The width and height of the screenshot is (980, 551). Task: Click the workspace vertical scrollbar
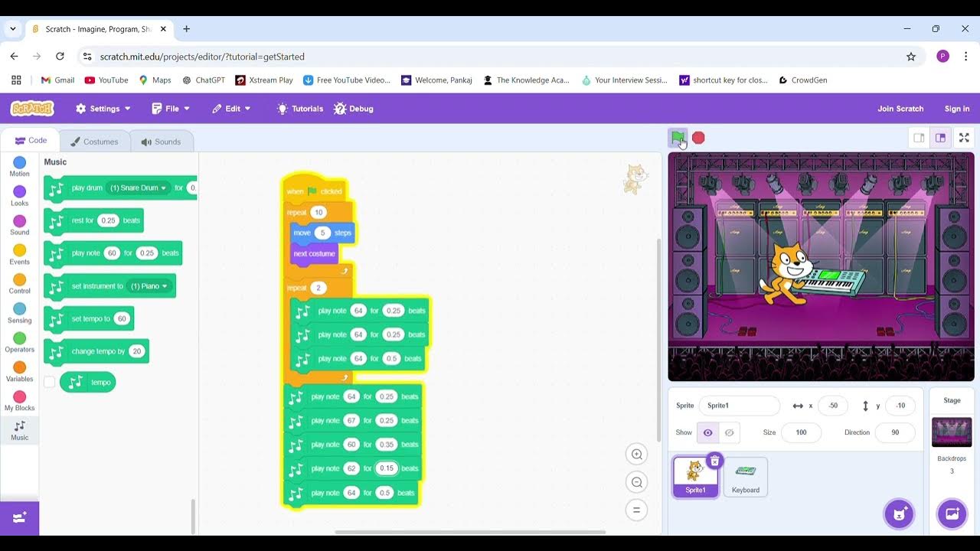(658, 341)
